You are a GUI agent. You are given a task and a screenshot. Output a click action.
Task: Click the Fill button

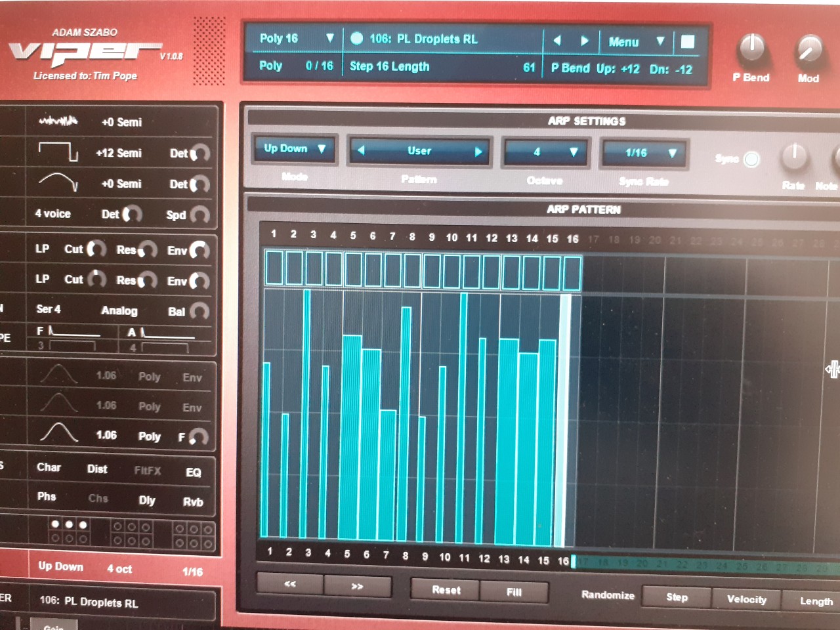[514, 592]
